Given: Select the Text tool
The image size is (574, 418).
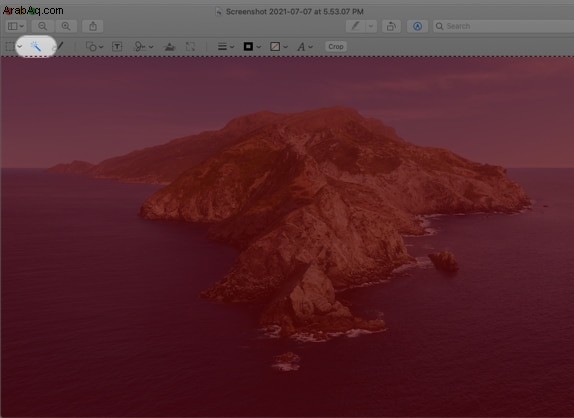Looking at the screenshot, I should (x=117, y=46).
